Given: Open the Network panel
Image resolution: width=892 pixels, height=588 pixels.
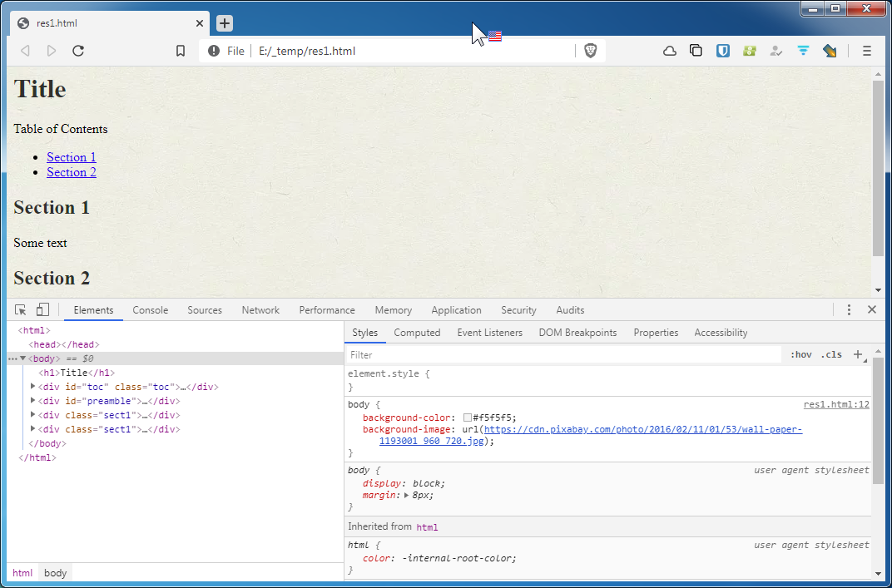Looking at the screenshot, I should pos(260,309).
